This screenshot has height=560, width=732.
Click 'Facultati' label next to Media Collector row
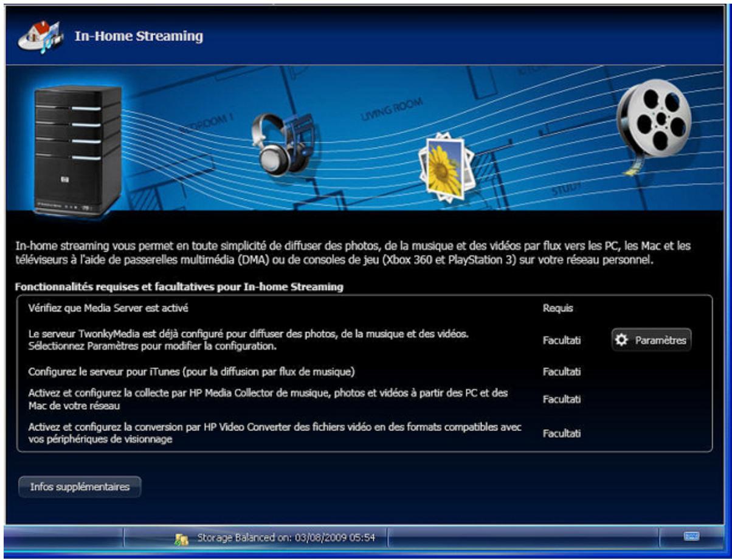tap(562, 399)
